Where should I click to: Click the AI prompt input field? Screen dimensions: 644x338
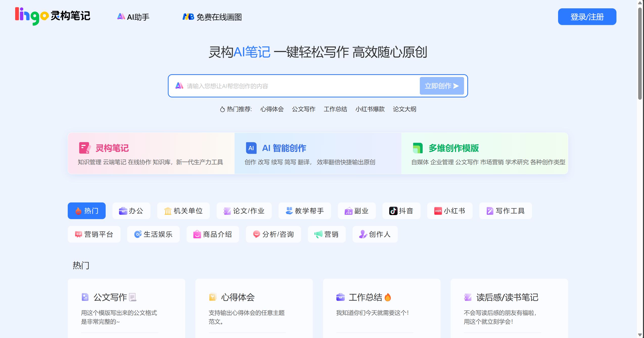pos(298,86)
